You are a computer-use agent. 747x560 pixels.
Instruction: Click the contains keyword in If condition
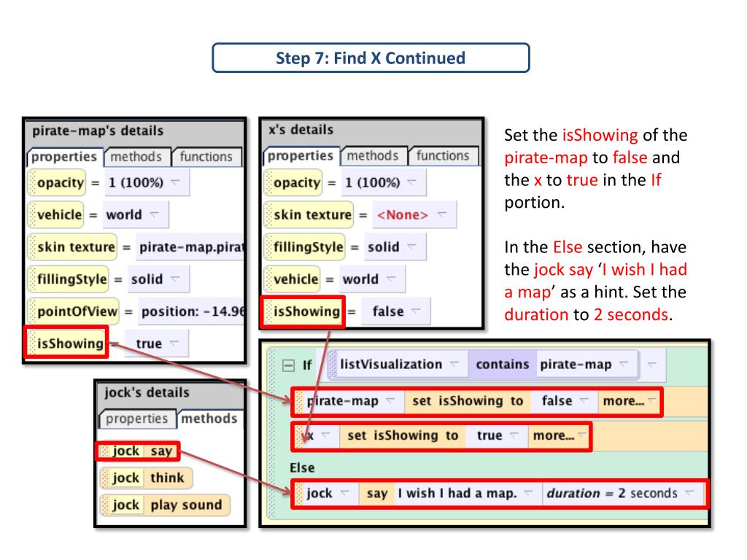pyautogui.click(x=503, y=365)
